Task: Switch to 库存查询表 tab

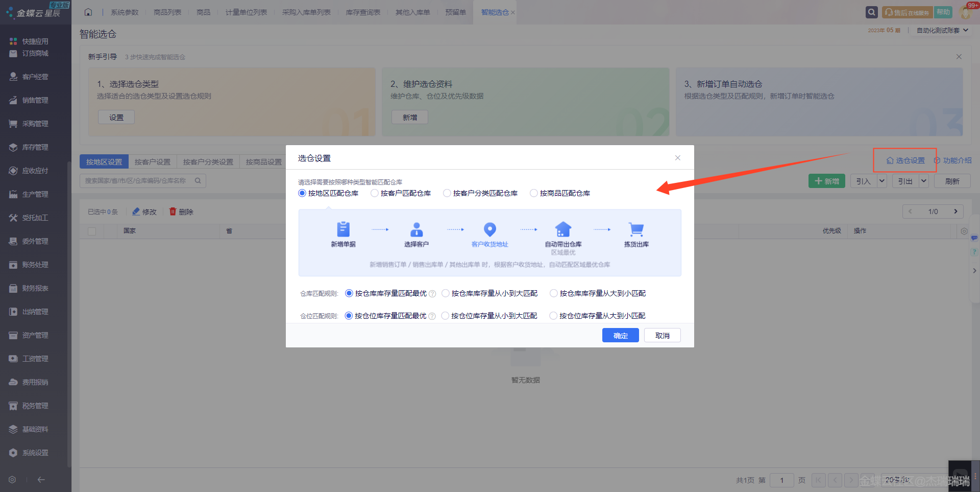Action: [x=363, y=12]
